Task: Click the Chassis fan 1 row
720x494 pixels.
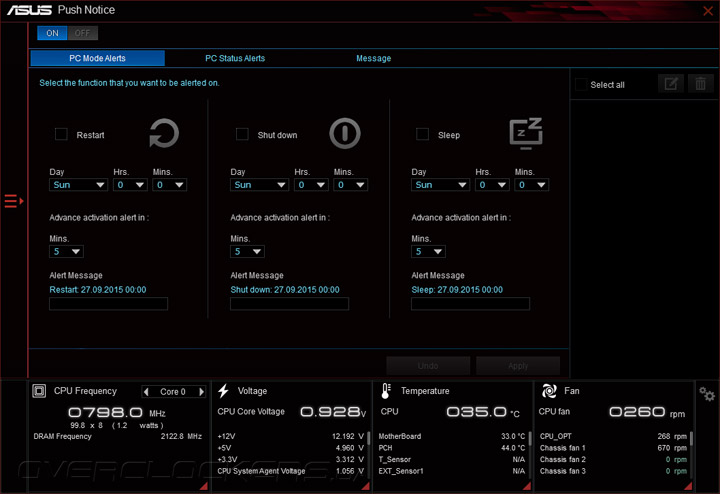Action: pos(613,448)
